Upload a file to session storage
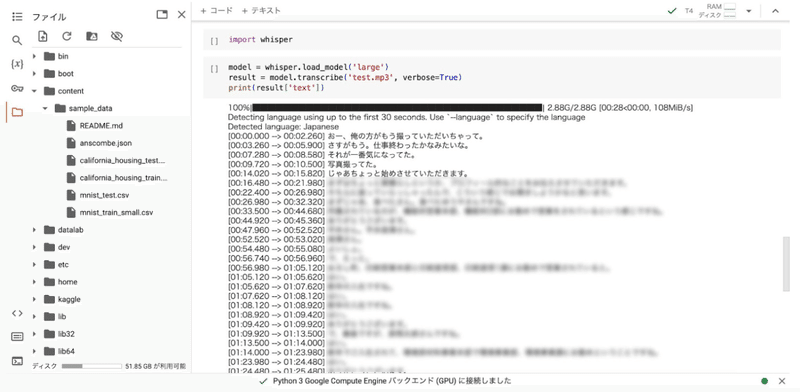 (x=43, y=36)
